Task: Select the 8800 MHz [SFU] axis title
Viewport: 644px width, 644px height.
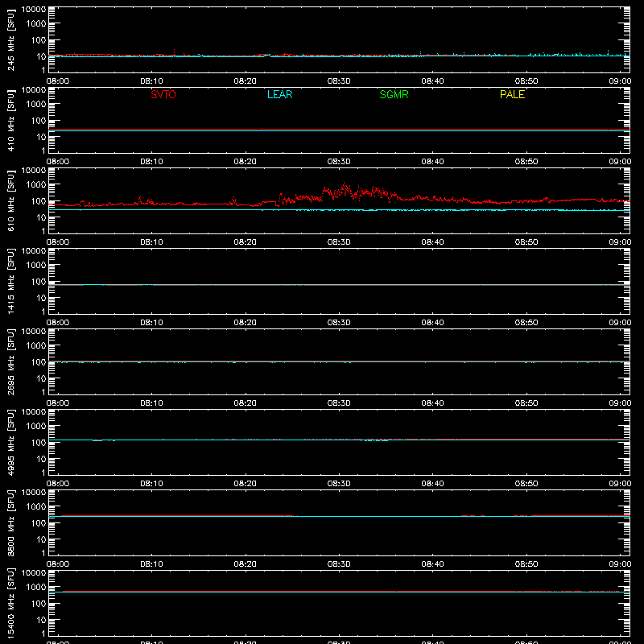Action: point(10,523)
